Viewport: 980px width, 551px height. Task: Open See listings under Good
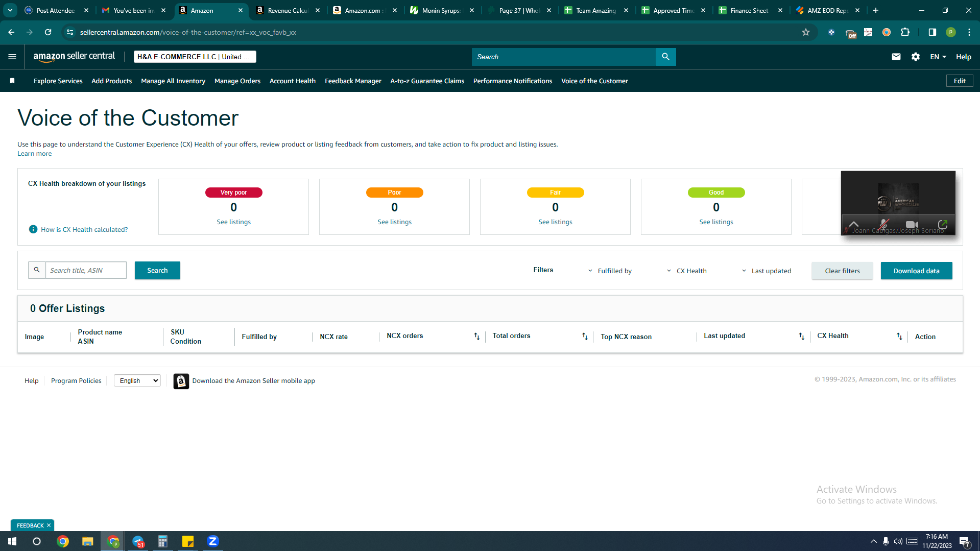click(x=716, y=222)
